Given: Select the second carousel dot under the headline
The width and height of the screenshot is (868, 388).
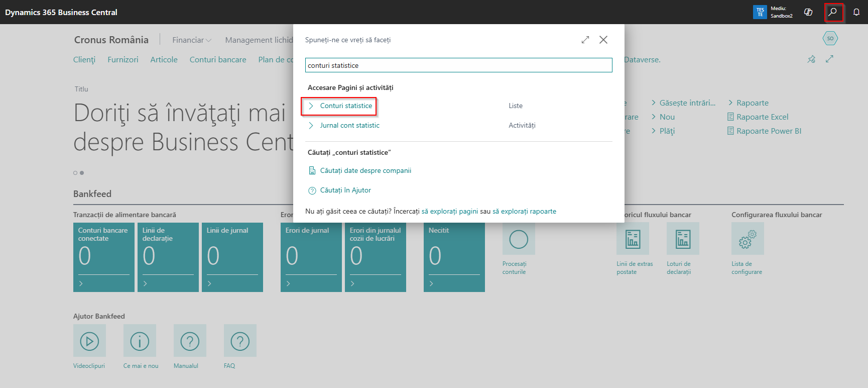Looking at the screenshot, I should pos(82,173).
